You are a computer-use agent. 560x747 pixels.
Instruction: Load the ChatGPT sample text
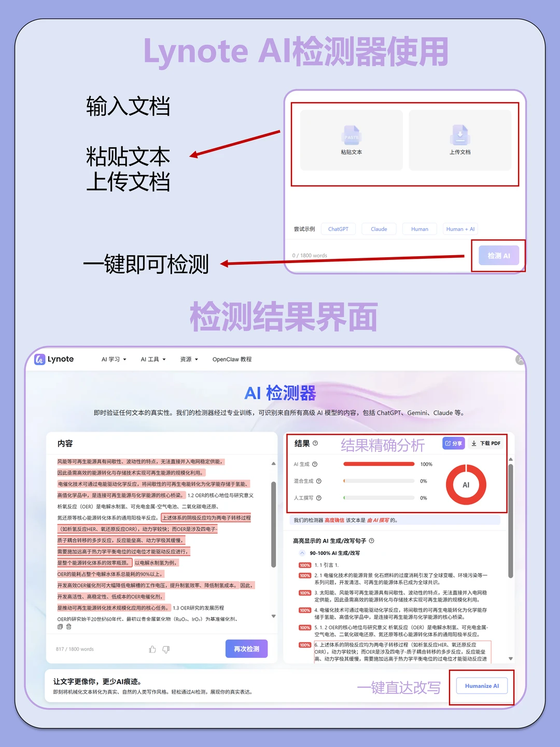tap(338, 229)
